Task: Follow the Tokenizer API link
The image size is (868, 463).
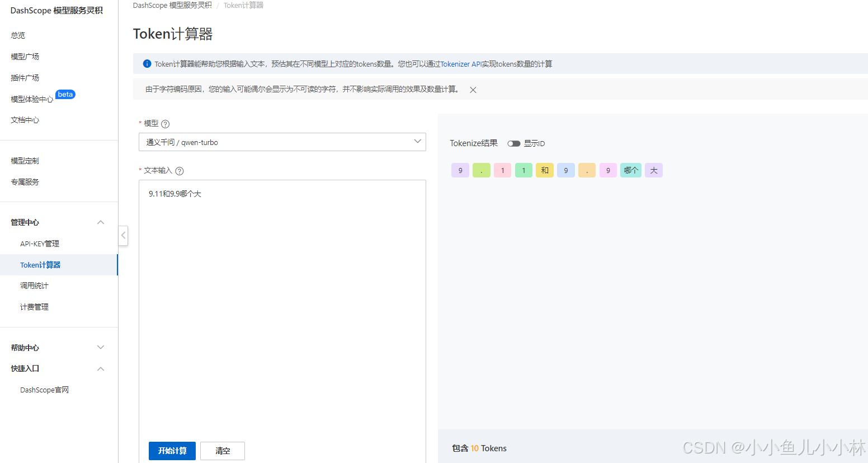Action: click(461, 64)
